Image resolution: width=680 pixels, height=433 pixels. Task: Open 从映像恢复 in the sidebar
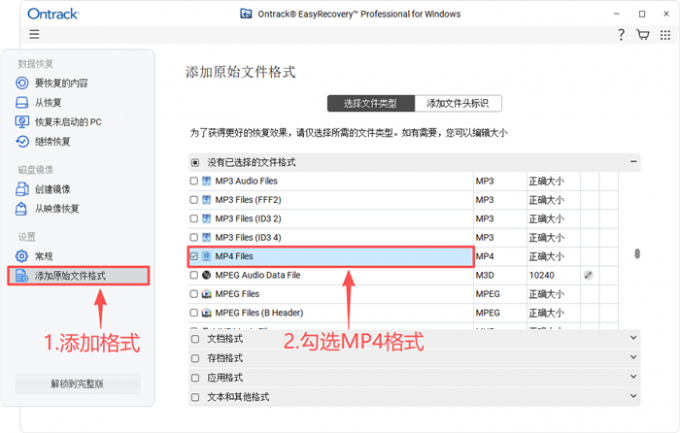click(x=57, y=209)
